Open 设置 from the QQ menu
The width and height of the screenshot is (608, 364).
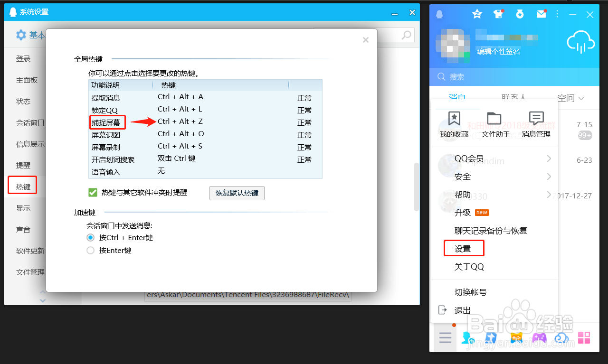click(x=463, y=249)
